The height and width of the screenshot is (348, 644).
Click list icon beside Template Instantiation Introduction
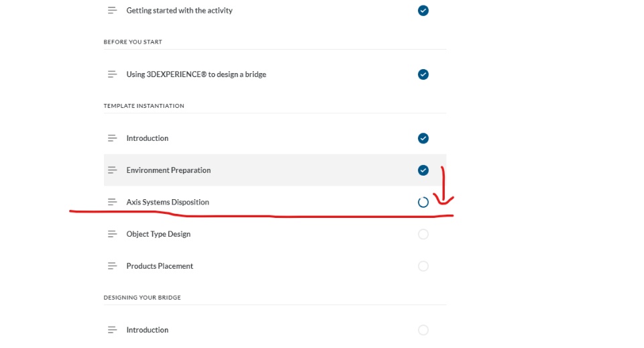(113, 138)
